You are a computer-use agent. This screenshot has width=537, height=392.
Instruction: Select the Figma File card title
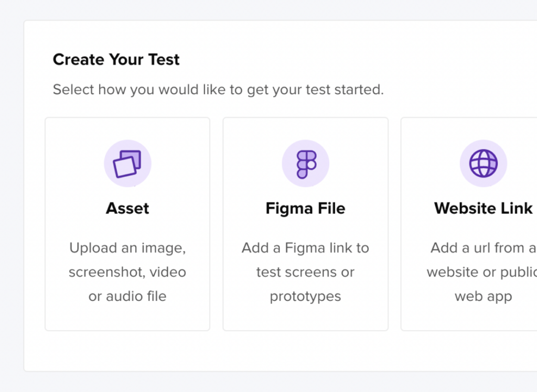[305, 208]
